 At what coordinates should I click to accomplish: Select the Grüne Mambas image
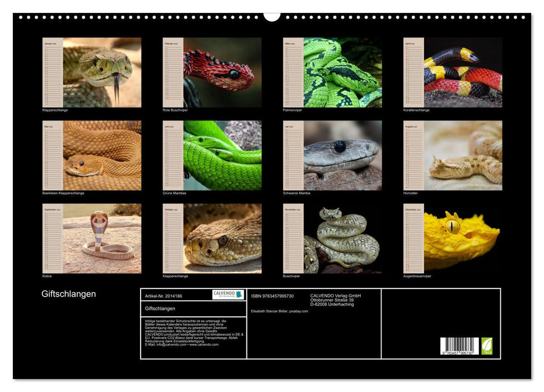point(222,155)
